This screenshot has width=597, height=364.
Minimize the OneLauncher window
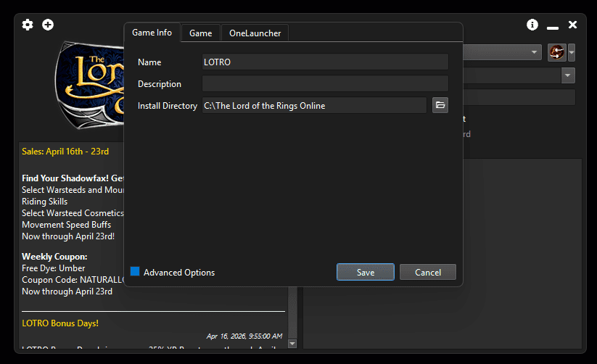click(x=553, y=28)
